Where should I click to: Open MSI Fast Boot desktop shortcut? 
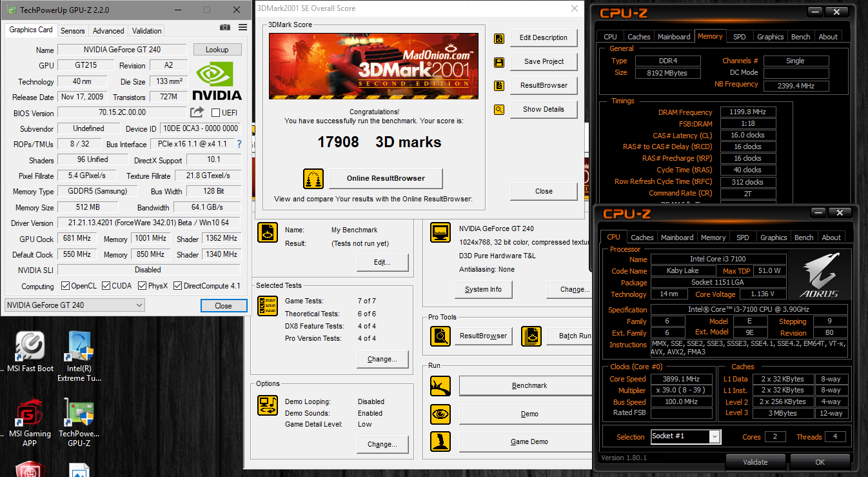(30, 353)
